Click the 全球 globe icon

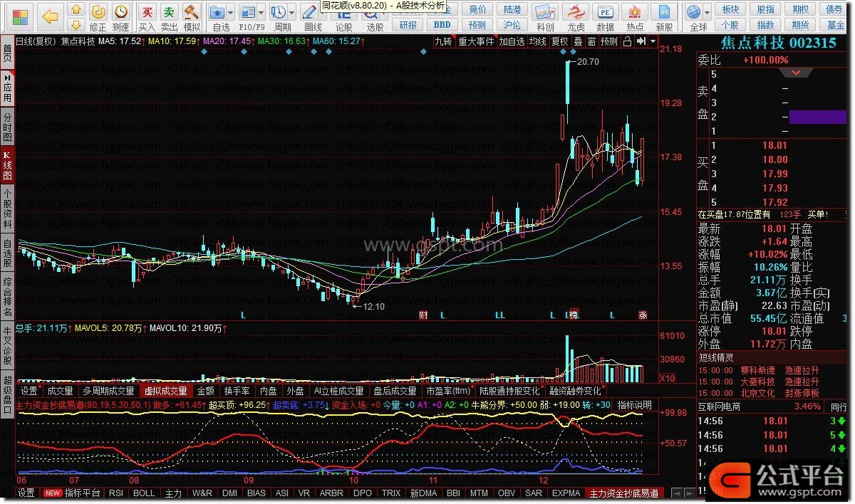pyautogui.click(x=693, y=12)
